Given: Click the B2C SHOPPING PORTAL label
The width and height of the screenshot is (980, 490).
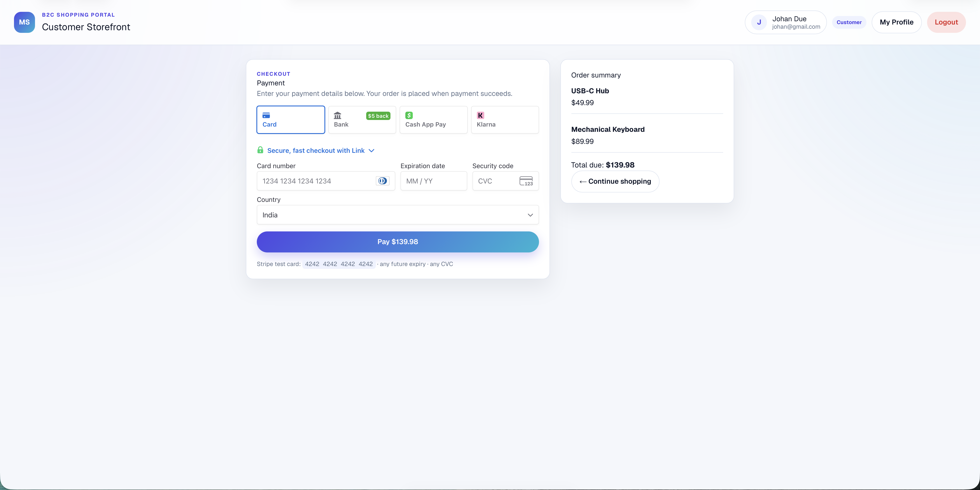Looking at the screenshot, I should click(78, 15).
